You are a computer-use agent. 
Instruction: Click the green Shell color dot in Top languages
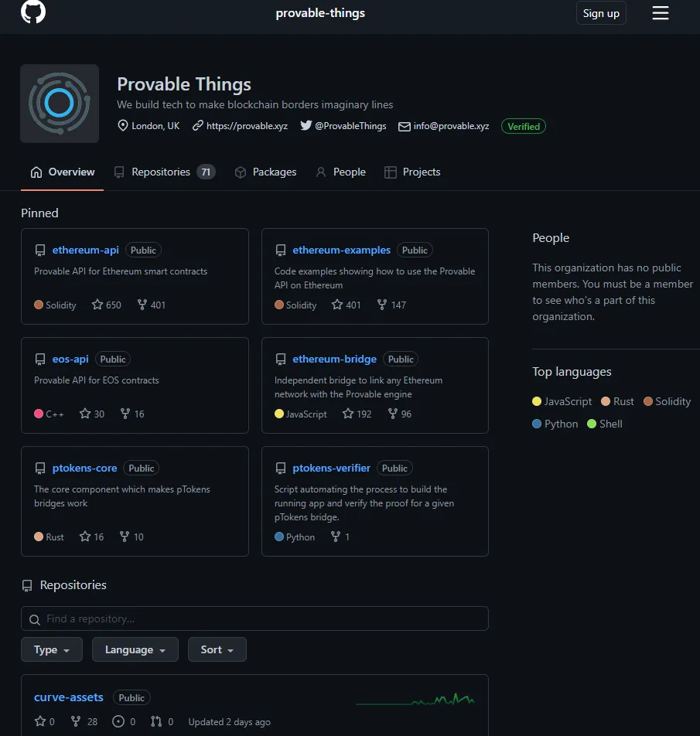(x=592, y=424)
